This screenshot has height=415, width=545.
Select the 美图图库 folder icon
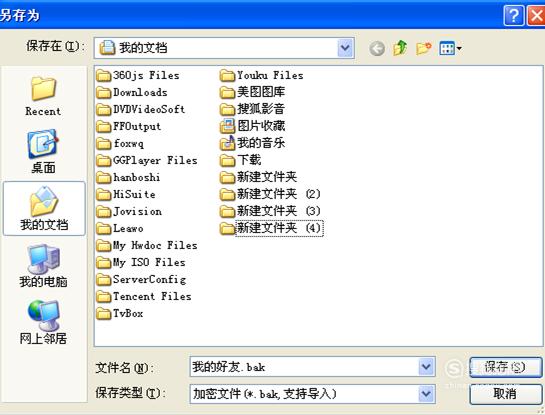[x=227, y=92]
